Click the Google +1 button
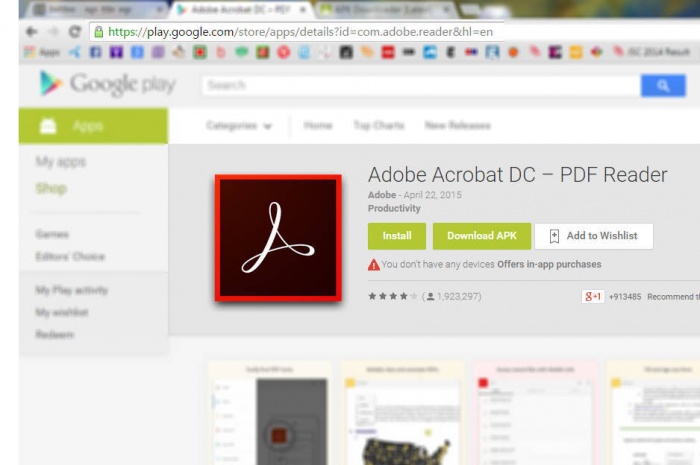Viewport: 700px width, 465px height. 593,296
